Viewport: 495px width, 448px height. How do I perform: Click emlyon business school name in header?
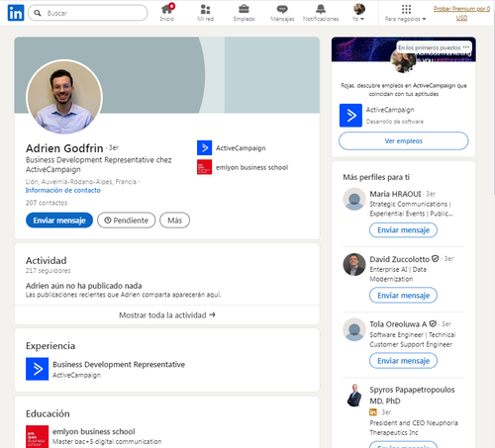coord(251,167)
